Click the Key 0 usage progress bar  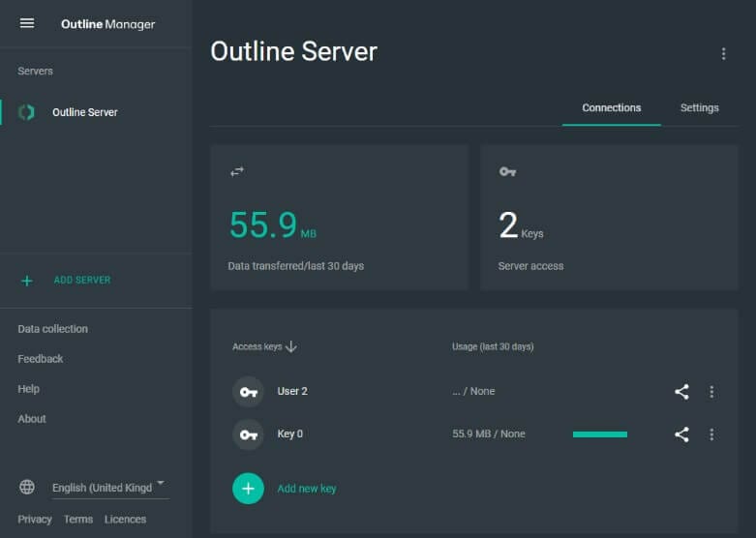(x=600, y=434)
